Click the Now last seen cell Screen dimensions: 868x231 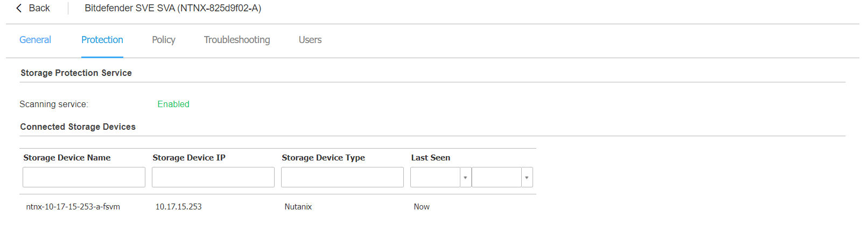(x=422, y=207)
